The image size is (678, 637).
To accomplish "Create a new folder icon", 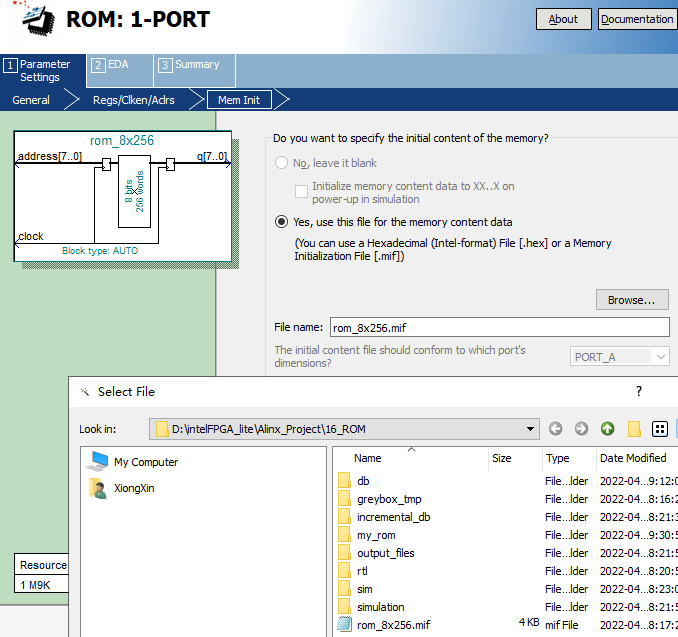I will [x=634, y=429].
